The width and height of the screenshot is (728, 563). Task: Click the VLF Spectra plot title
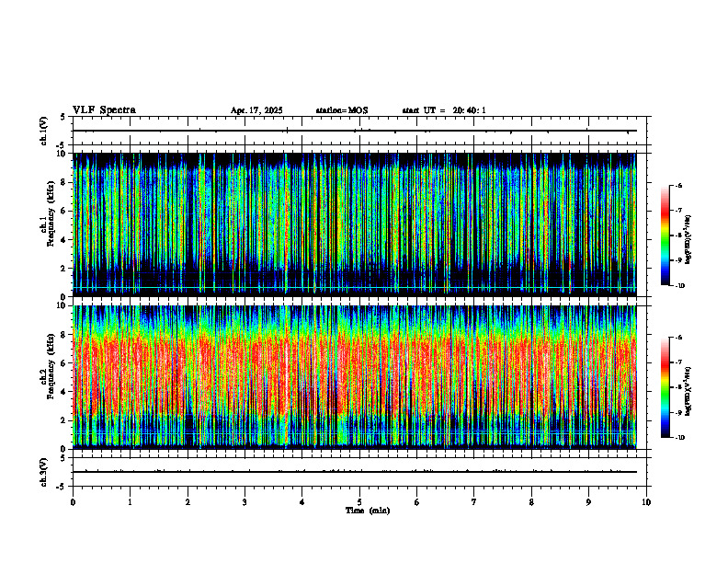pyautogui.click(x=104, y=110)
